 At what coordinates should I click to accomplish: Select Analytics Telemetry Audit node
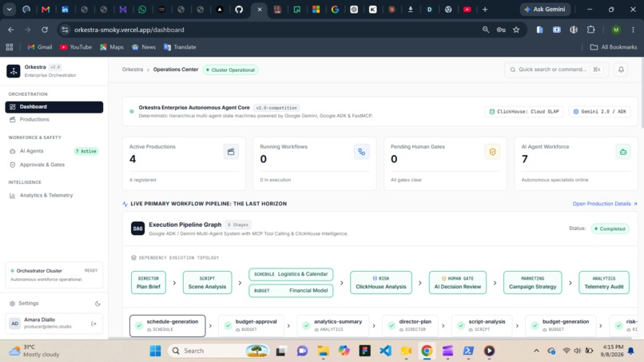604,283
